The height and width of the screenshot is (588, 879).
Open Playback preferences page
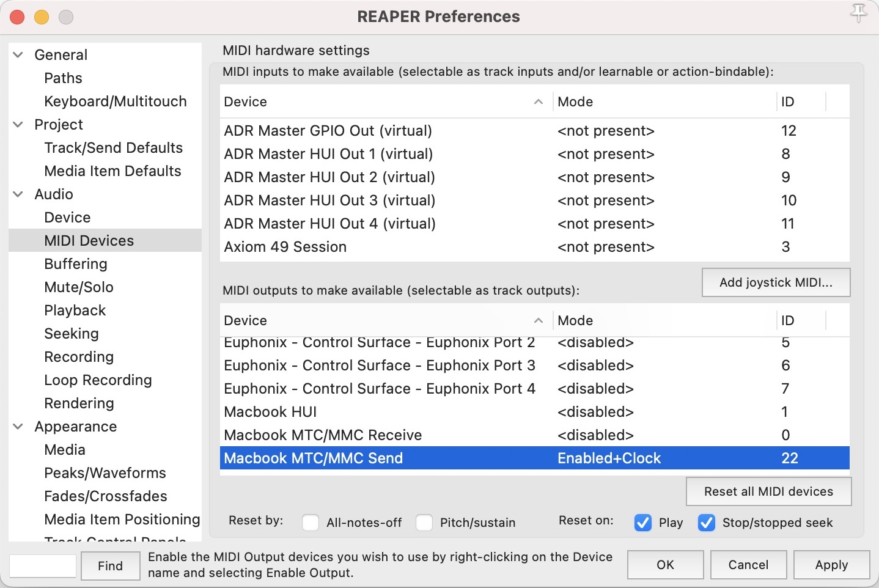point(75,311)
